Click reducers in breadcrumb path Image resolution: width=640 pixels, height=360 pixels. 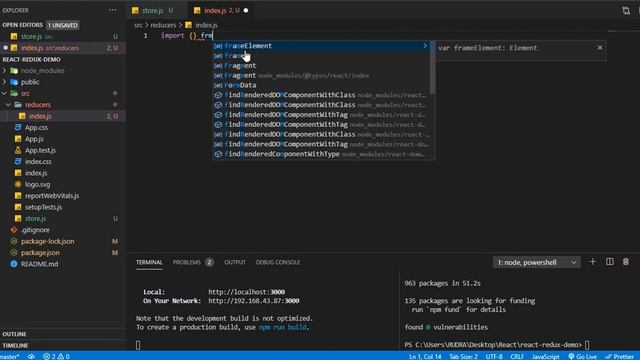163,25
